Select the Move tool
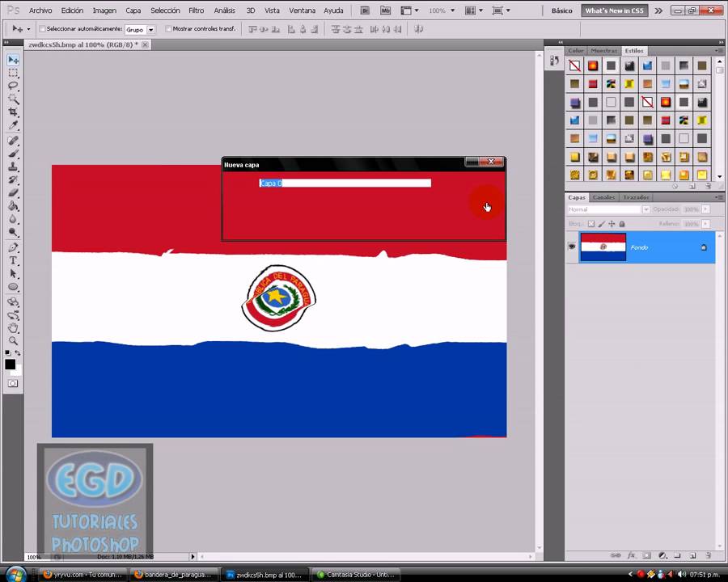728x582 pixels. pos(13,60)
